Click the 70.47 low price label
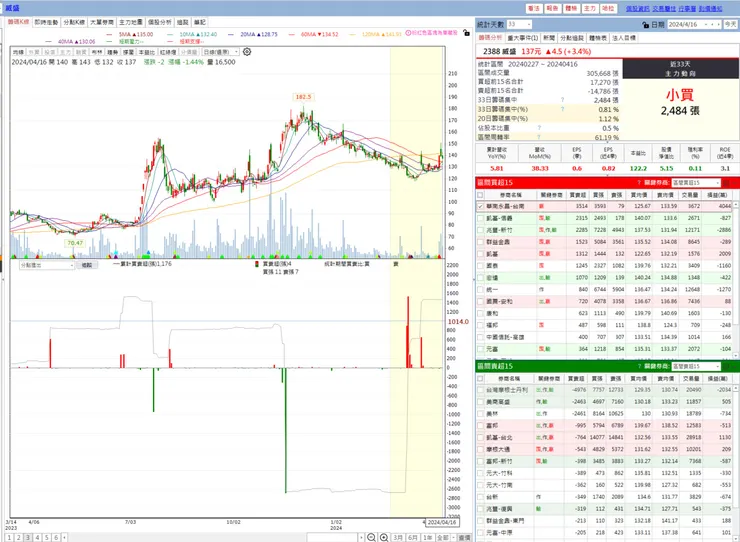The height and width of the screenshot is (542, 740). coord(75,243)
